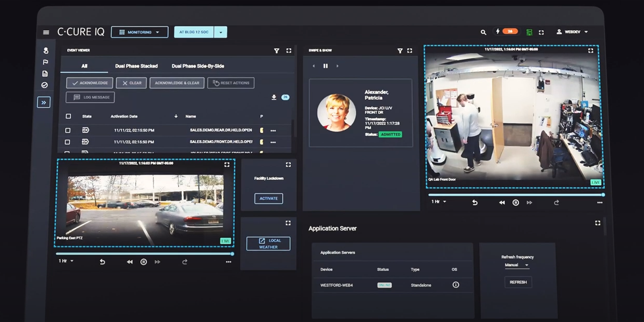Check the SALES.DEMO.FRONT.DR.HELD.OPEN event row
Screen dimensions: 644x322
[68, 142]
